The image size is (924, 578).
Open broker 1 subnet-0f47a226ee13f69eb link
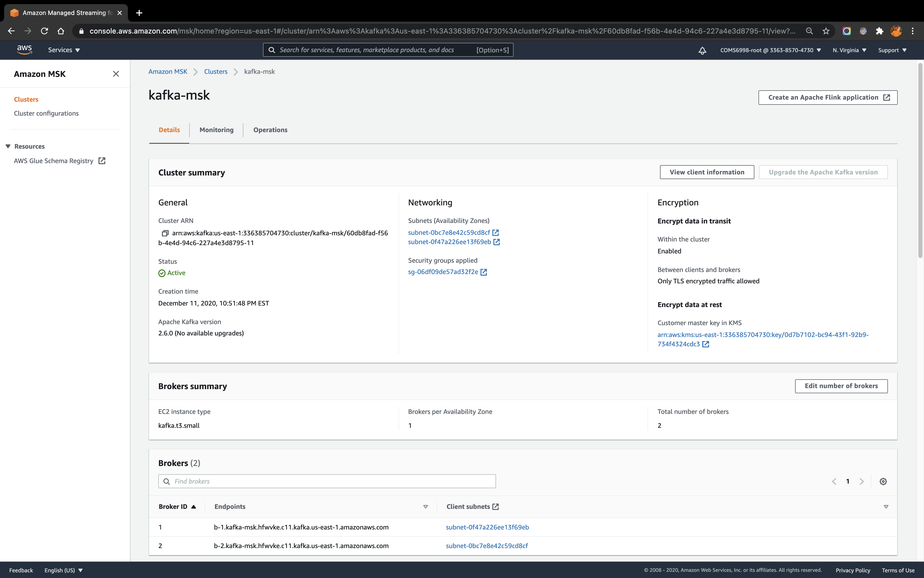487,527
